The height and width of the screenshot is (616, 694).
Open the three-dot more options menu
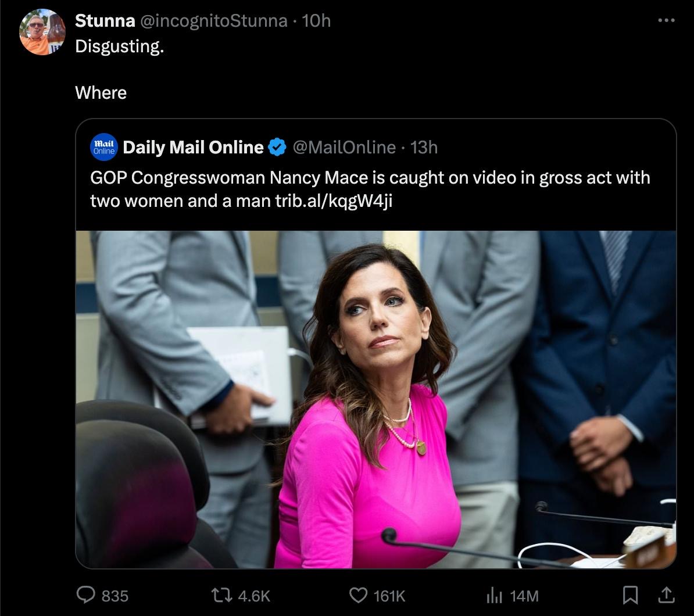tap(666, 20)
